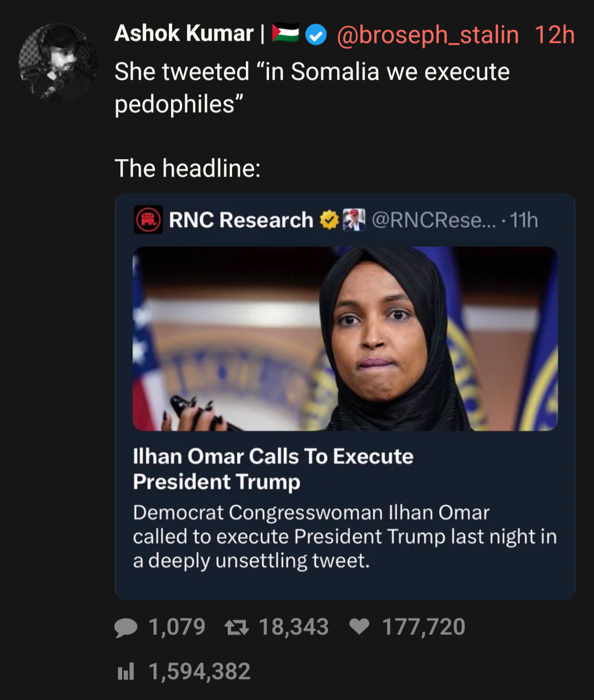Click the Ashok Kumar display name
Screen dimensions: 594x700
click(184, 34)
